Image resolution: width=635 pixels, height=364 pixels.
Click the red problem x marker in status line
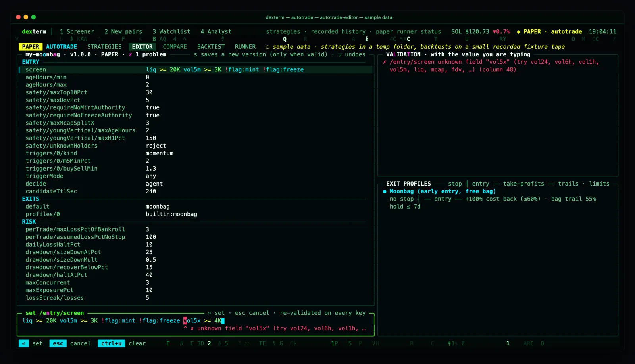(130, 55)
